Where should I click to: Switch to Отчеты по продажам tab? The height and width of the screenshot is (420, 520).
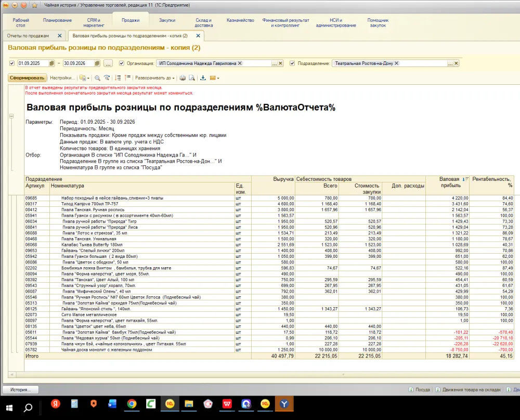tap(28, 36)
